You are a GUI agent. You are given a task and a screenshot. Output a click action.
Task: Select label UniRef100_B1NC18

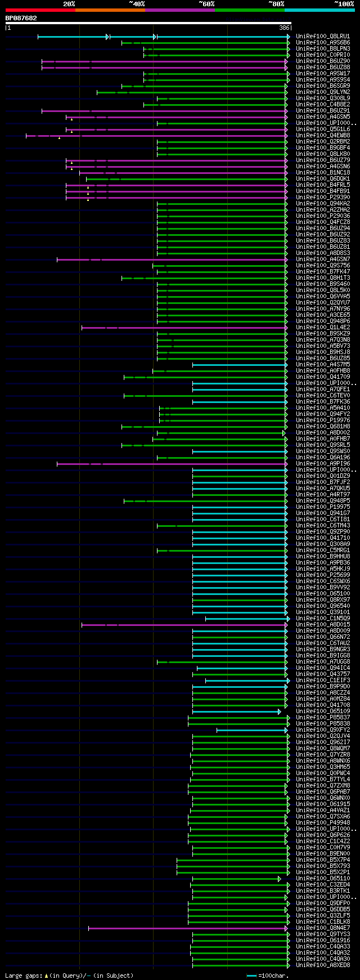tap(323, 173)
